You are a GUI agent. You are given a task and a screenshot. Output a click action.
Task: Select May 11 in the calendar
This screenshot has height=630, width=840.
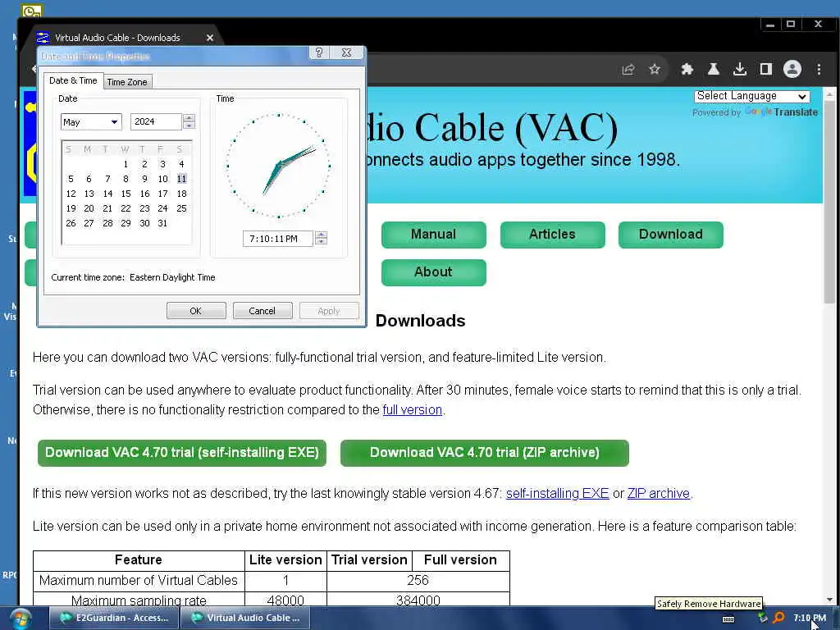pos(181,179)
